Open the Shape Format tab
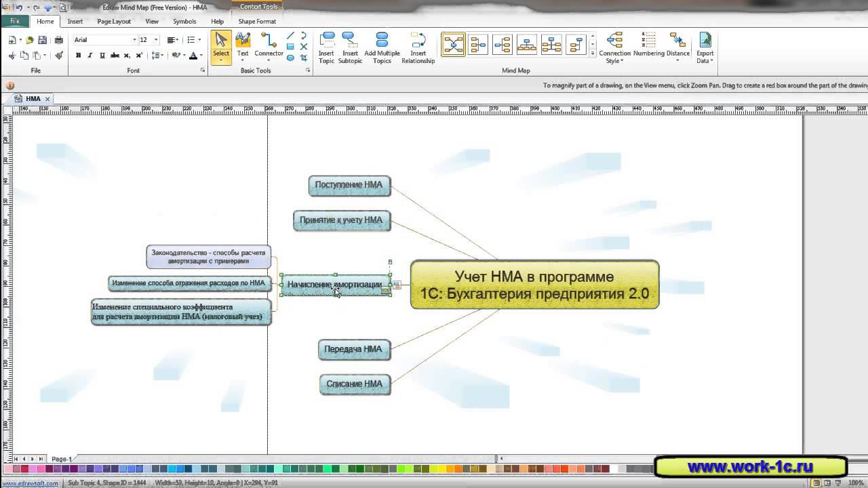Image resolution: width=868 pixels, height=488 pixels. (x=257, y=22)
